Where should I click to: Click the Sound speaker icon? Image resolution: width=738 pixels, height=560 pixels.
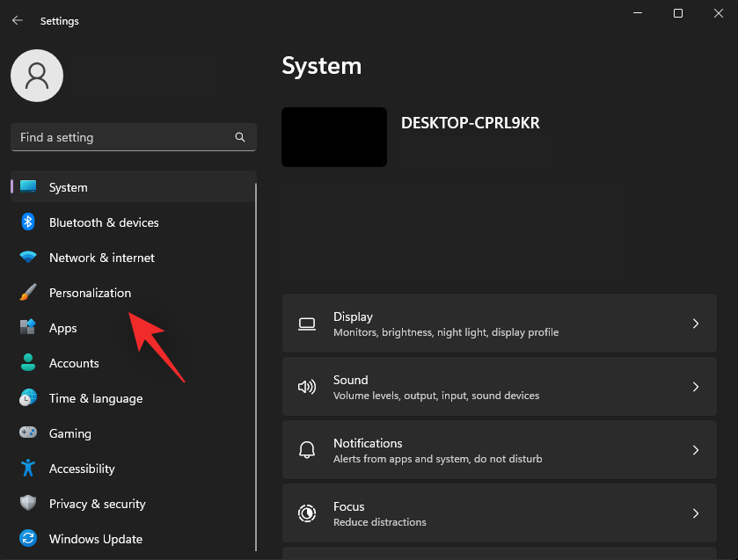tap(306, 386)
